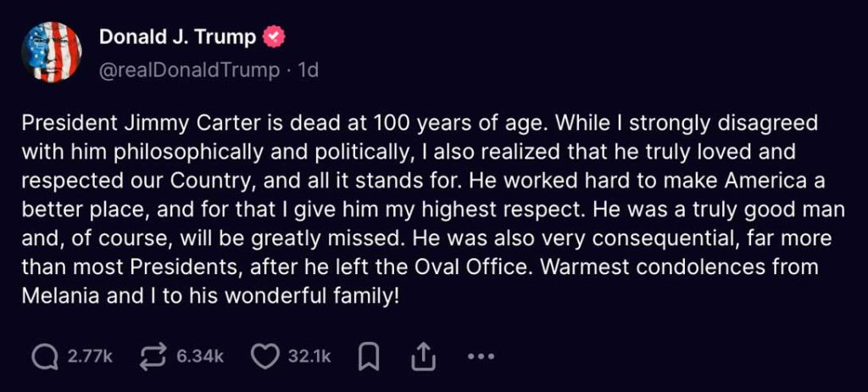Click the 32.1k like count
The image size is (868, 392).
click(x=309, y=357)
